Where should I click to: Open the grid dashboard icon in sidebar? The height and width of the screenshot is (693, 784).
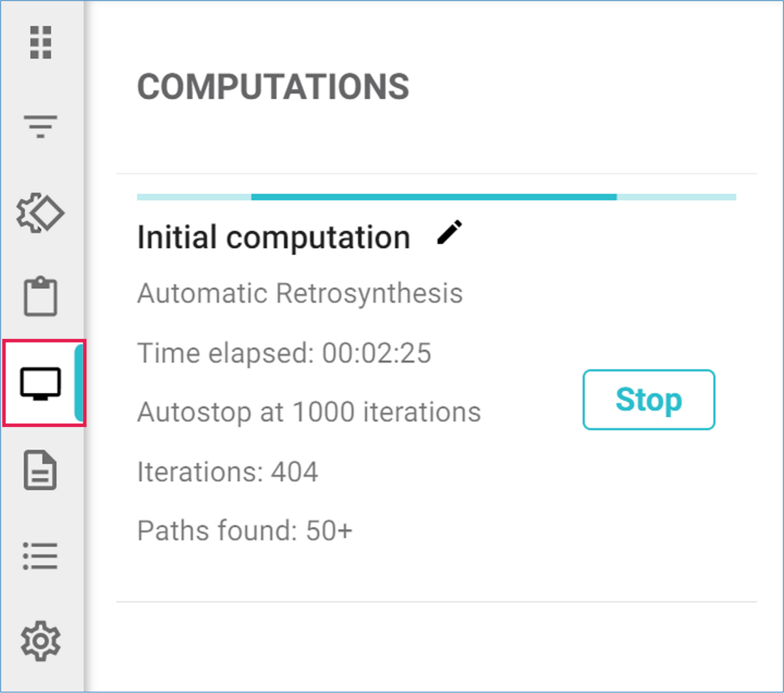pyautogui.click(x=40, y=43)
